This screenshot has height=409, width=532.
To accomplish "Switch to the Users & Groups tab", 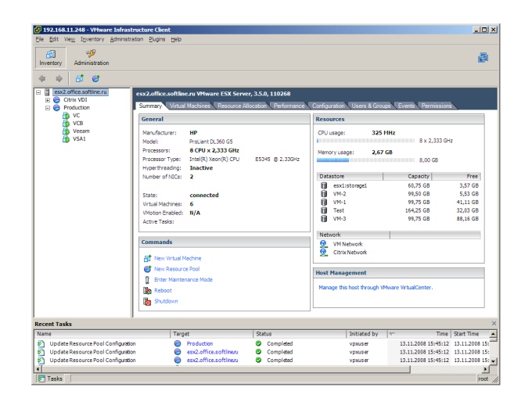I will (371, 106).
